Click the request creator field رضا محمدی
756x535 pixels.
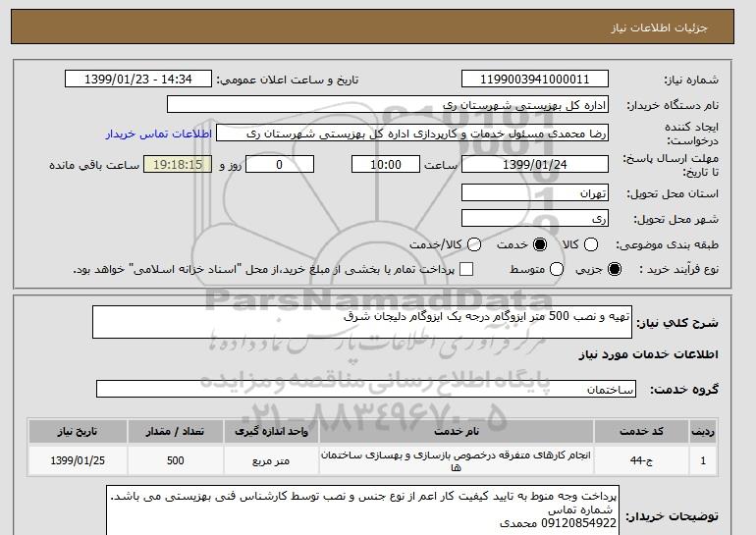tap(412, 134)
